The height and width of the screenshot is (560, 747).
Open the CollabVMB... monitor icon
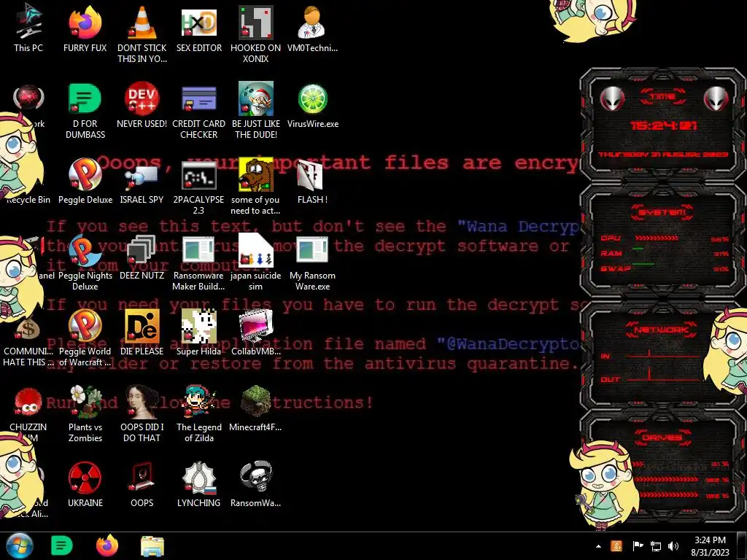click(x=256, y=332)
